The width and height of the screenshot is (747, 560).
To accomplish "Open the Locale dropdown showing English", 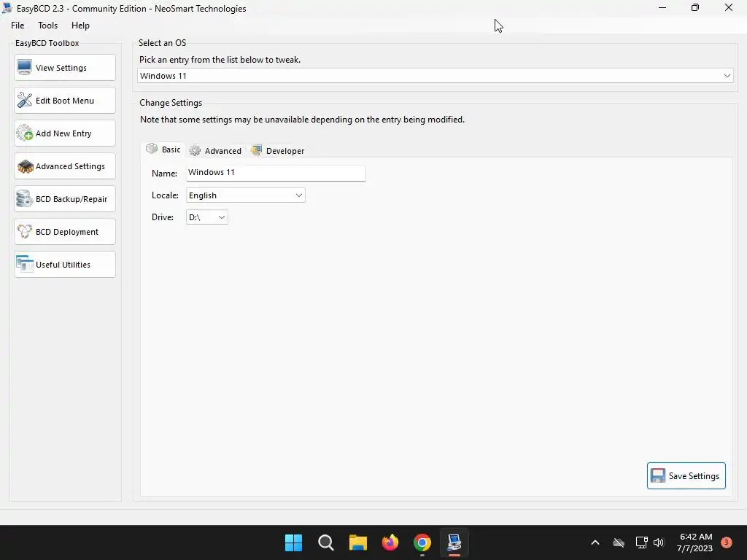I will point(245,195).
